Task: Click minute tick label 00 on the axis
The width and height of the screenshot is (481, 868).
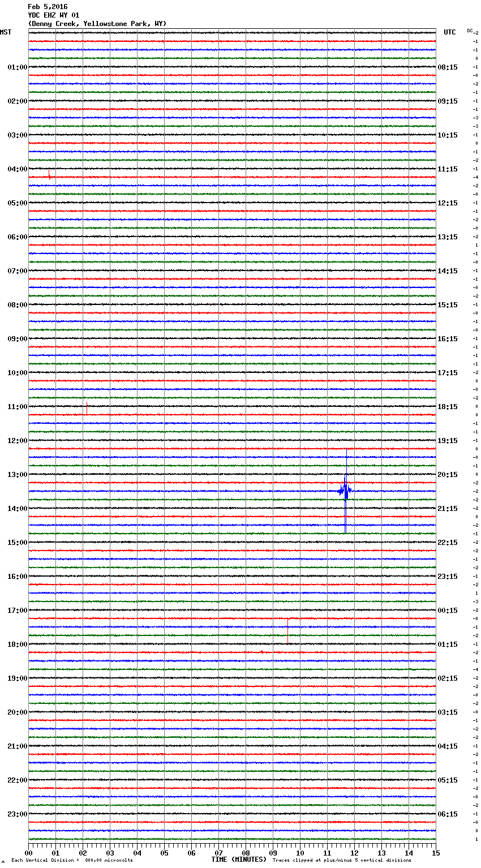Action: point(29,853)
